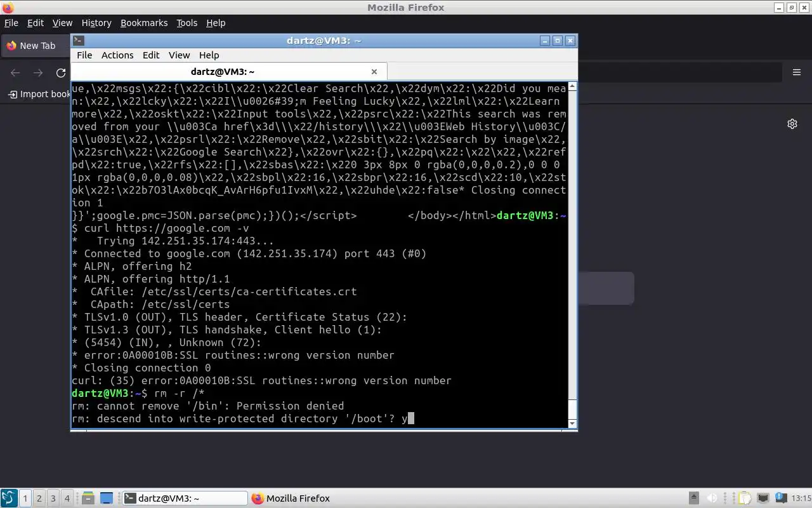Select the New Tab tab in Firefox
This screenshot has width=812, height=508.
tap(37, 46)
